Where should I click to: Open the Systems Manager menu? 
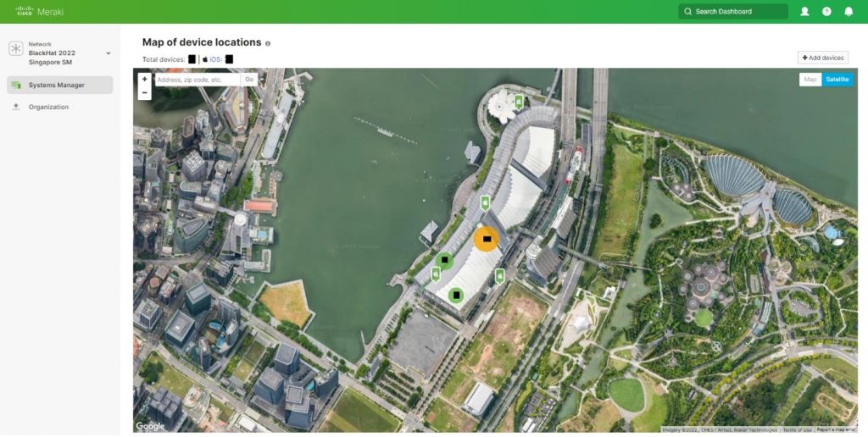(59, 85)
